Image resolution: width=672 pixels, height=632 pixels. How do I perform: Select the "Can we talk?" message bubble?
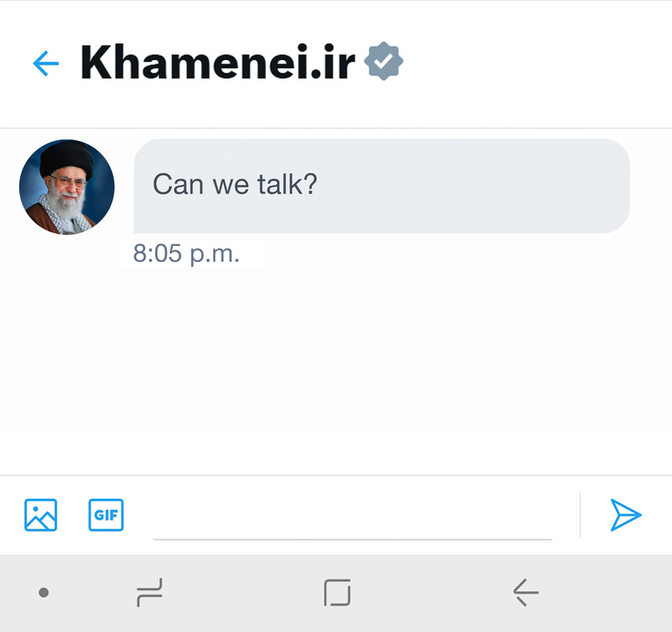point(381,186)
